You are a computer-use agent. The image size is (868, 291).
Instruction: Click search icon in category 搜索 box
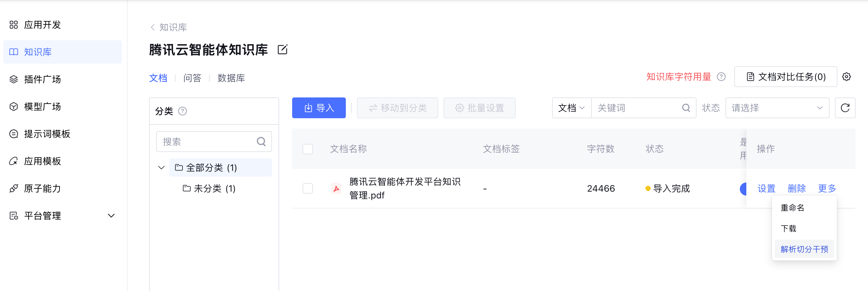click(261, 142)
